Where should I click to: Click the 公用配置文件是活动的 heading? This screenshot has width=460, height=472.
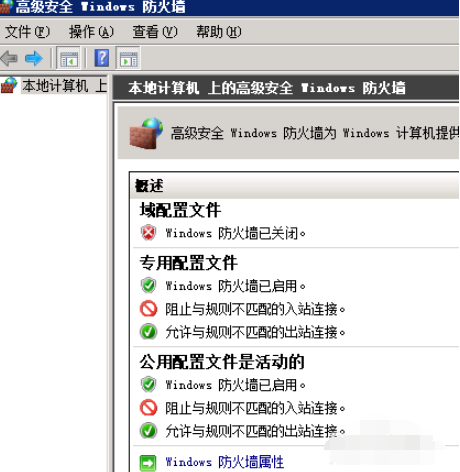222,362
